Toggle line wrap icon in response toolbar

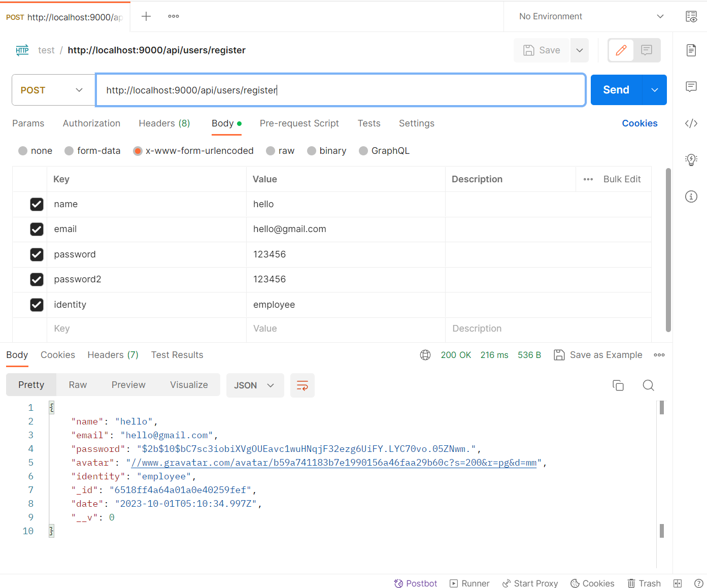(302, 385)
